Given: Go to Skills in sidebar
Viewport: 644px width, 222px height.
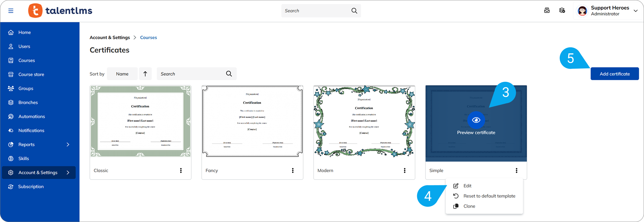Looking at the screenshot, I should point(23,158).
